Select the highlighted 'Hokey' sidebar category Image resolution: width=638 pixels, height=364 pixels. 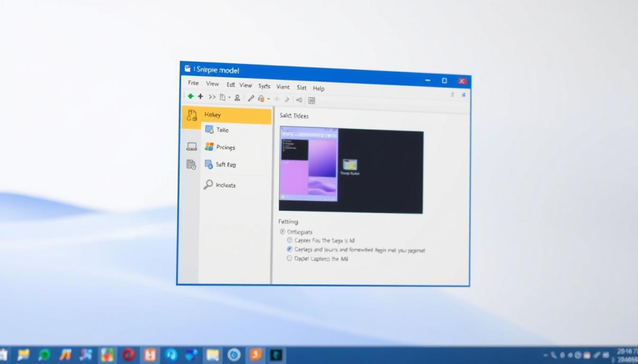[x=227, y=115]
